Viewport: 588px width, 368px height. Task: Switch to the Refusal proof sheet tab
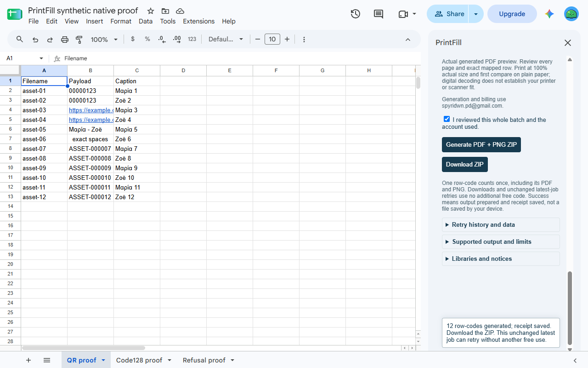click(x=209, y=360)
